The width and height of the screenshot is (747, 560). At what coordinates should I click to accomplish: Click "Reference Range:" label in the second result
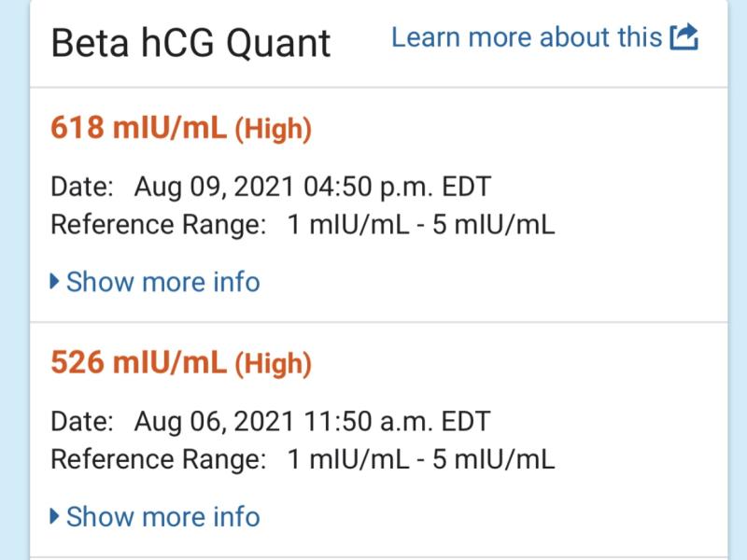158,460
